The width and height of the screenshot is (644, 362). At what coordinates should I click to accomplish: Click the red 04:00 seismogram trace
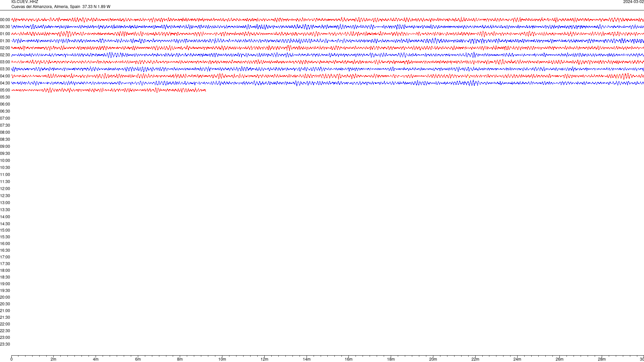(328, 76)
